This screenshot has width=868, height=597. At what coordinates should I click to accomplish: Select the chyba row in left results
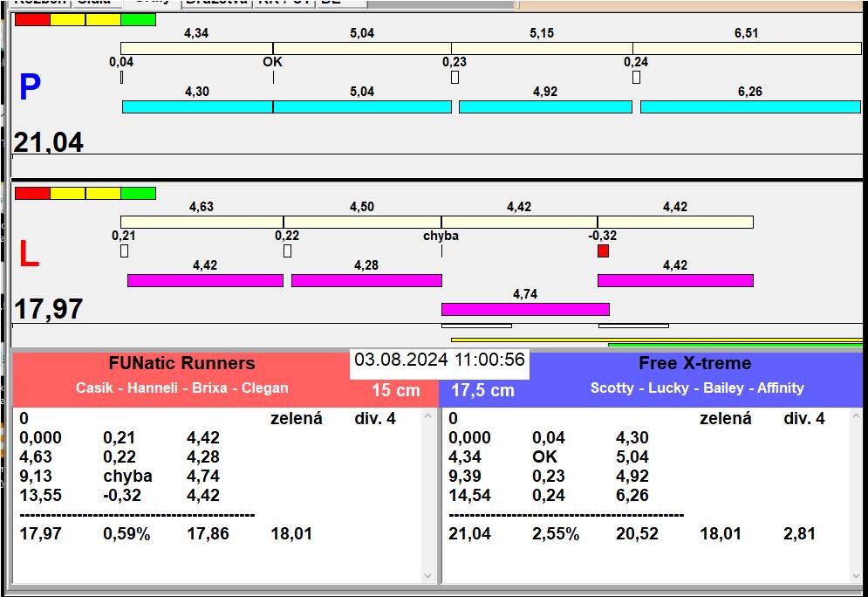(x=127, y=476)
